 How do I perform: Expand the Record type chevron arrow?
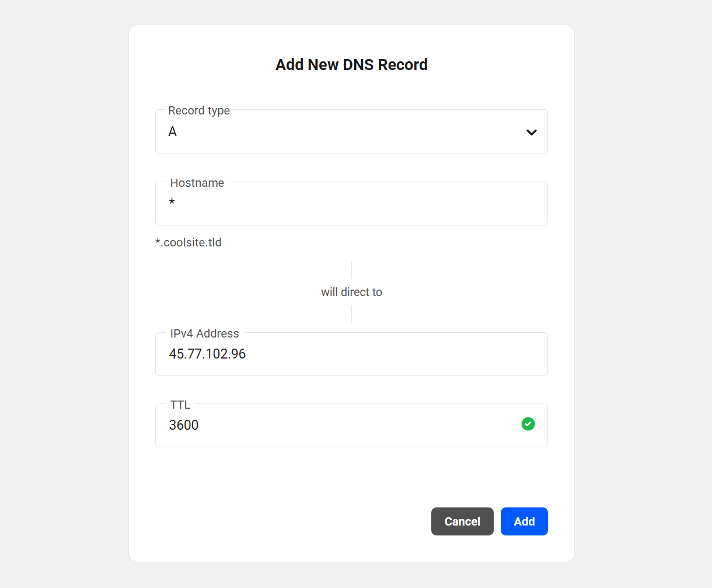(531, 133)
